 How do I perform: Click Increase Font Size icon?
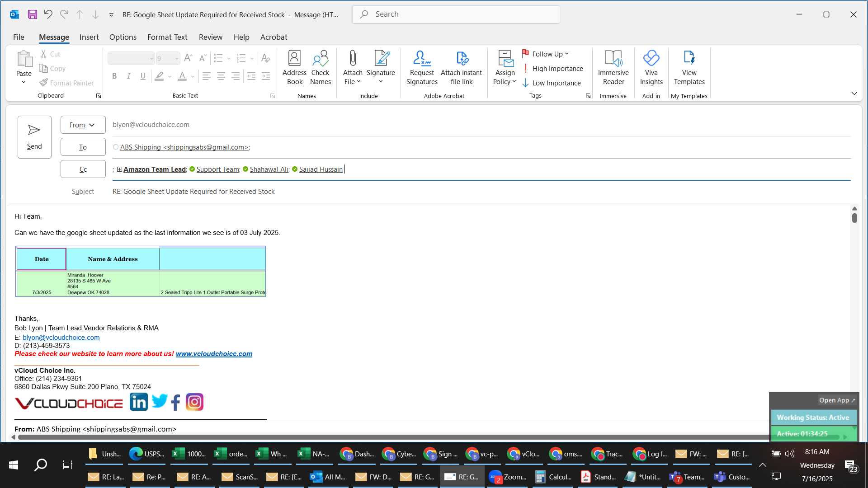[189, 58]
